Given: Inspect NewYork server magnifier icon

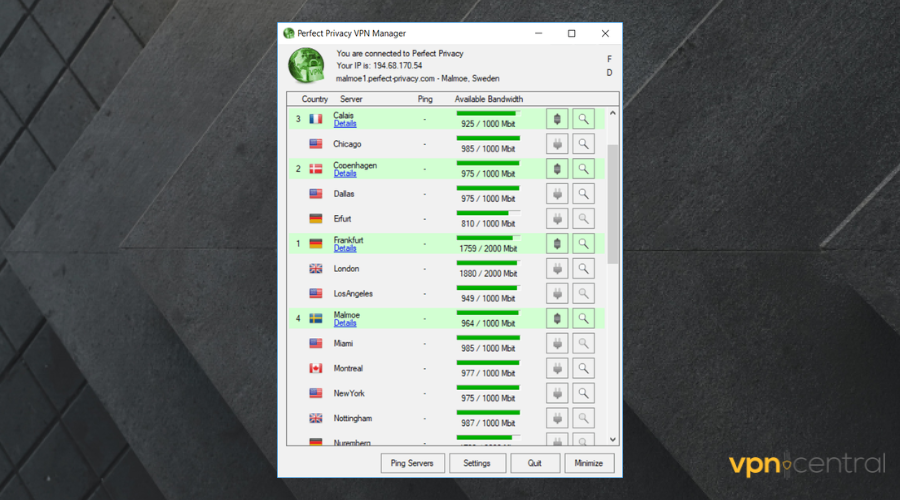Looking at the screenshot, I should (x=583, y=394).
